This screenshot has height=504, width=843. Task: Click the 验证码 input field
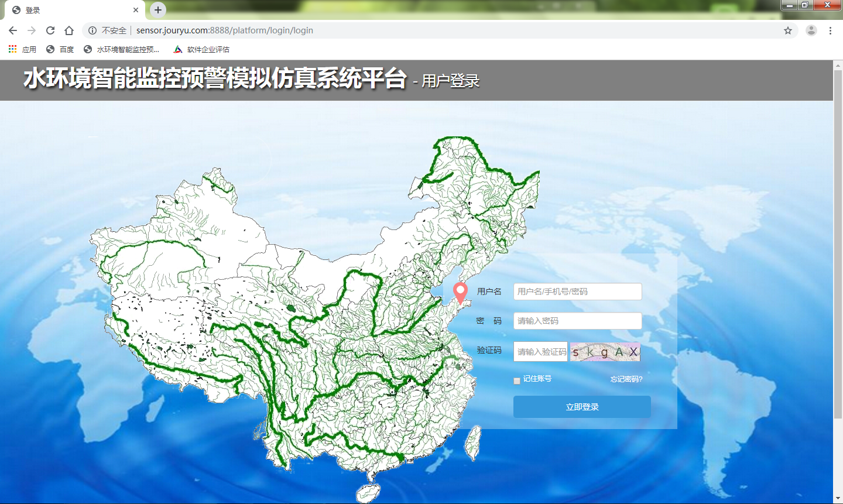click(541, 352)
